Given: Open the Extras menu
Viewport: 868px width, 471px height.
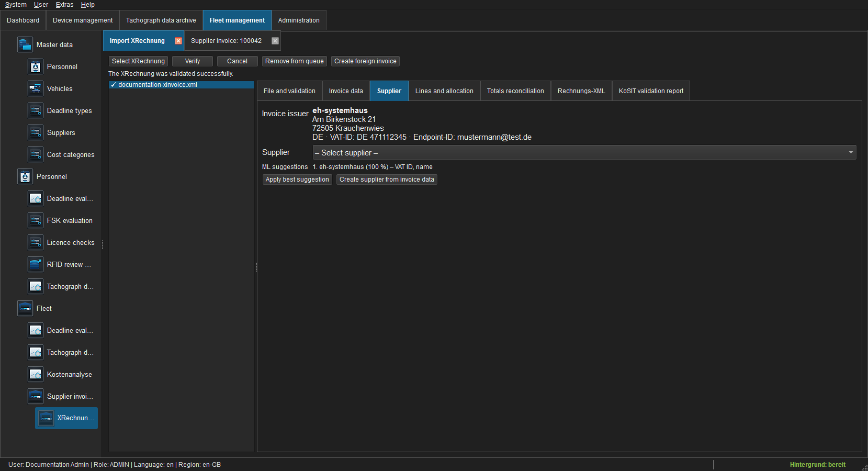Looking at the screenshot, I should 64,5.
